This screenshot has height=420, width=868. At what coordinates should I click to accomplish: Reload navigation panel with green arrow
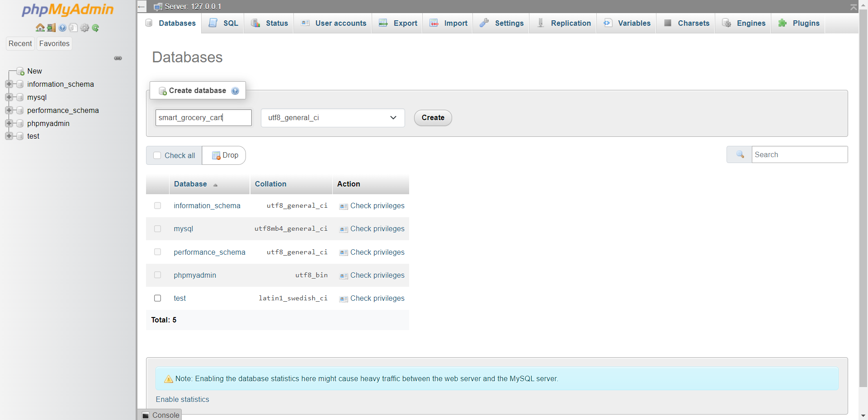(x=95, y=28)
